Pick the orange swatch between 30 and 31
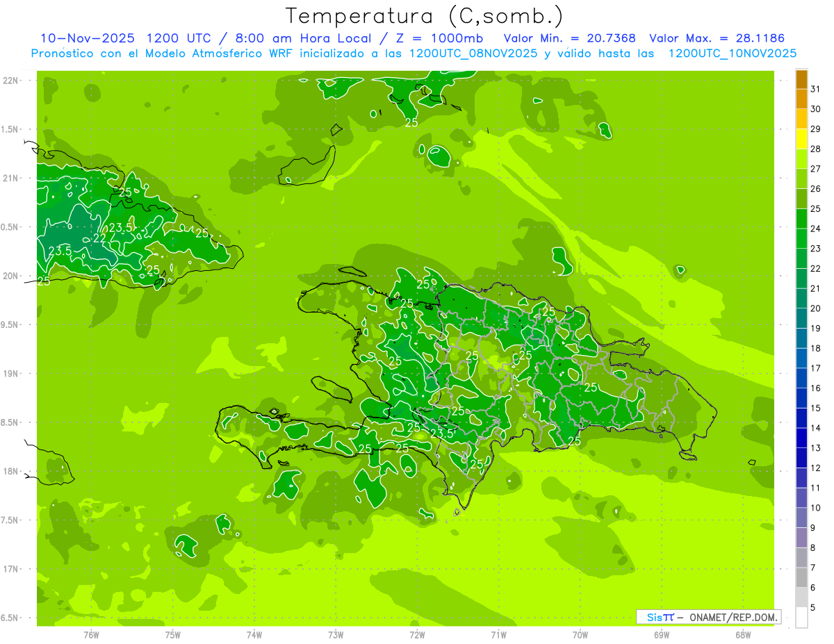Image resolution: width=834 pixels, height=644 pixels. (801, 99)
